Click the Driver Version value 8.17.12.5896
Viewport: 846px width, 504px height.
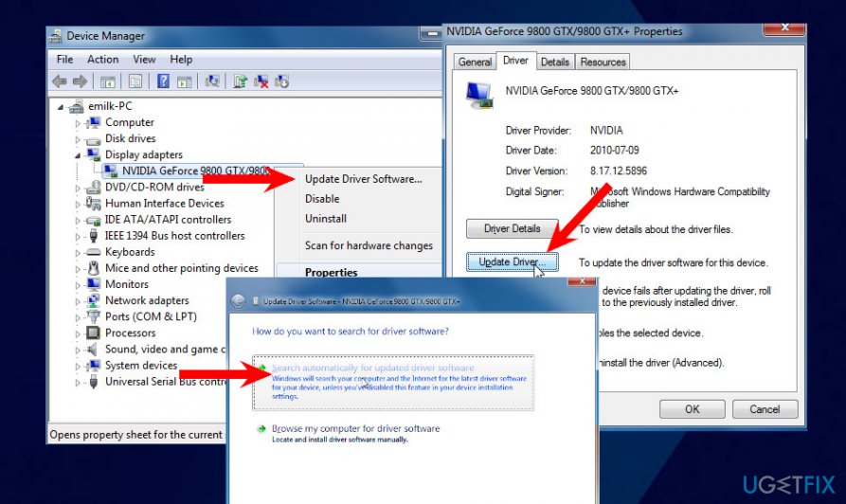(x=618, y=171)
